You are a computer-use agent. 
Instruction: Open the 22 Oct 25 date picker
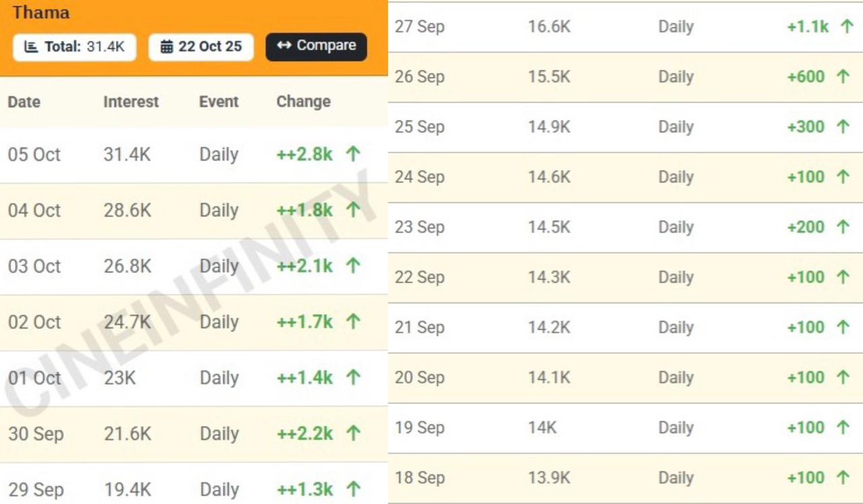(x=201, y=47)
